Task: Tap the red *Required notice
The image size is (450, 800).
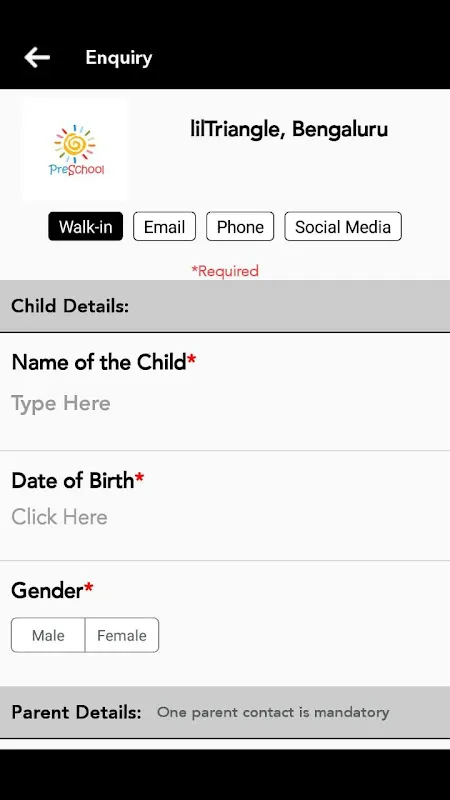Action: (x=225, y=271)
